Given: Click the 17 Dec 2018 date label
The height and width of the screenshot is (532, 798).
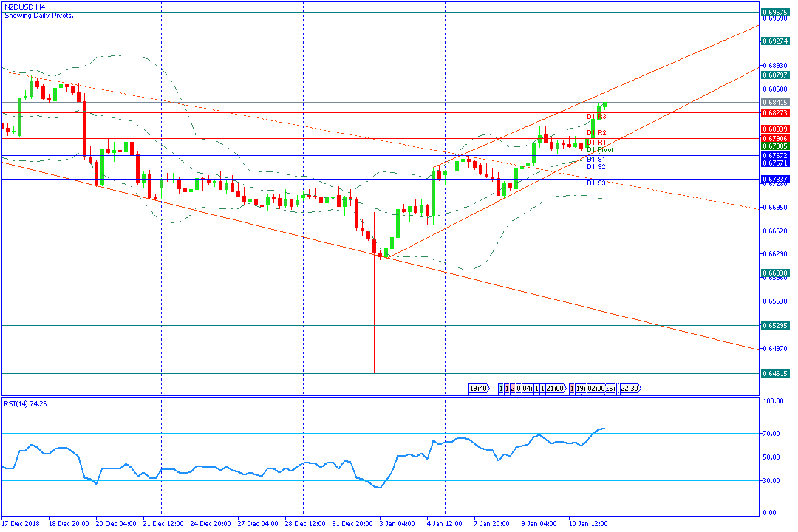Looking at the screenshot, I should tap(21, 523).
